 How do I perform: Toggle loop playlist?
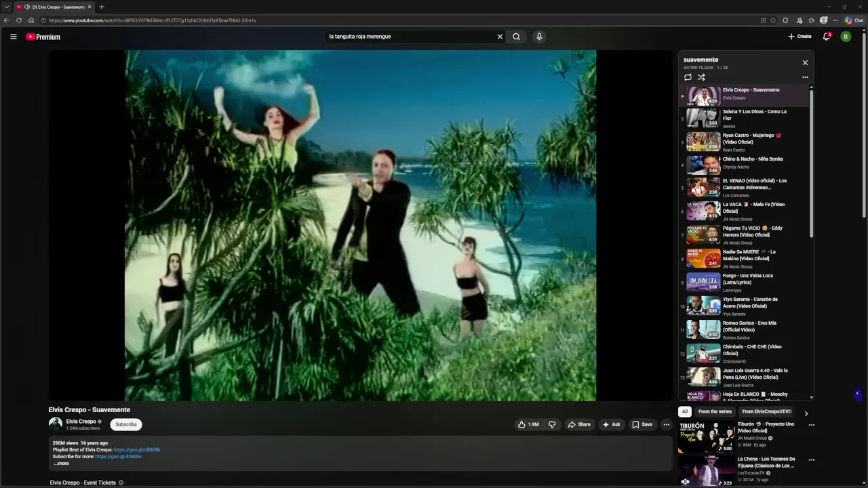pos(688,77)
